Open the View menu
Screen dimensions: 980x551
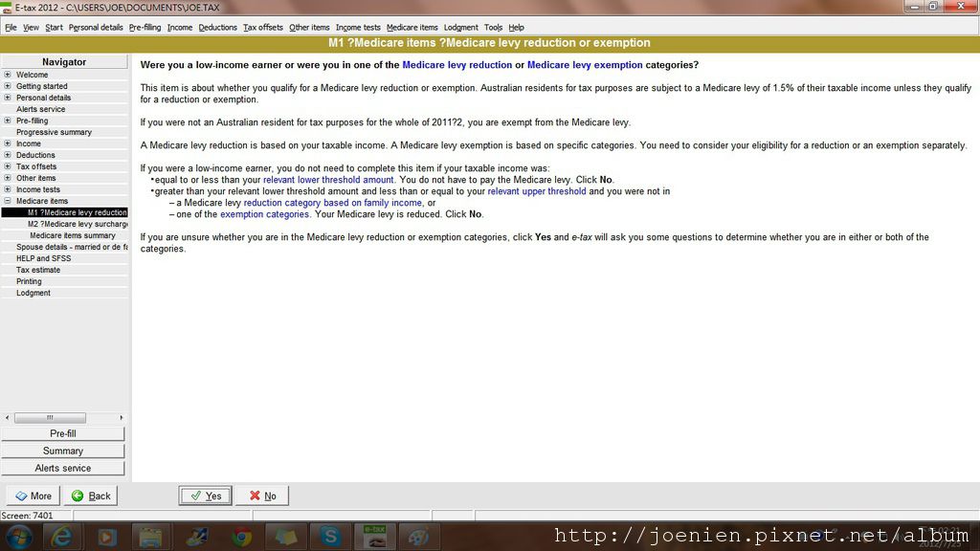tap(31, 28)
